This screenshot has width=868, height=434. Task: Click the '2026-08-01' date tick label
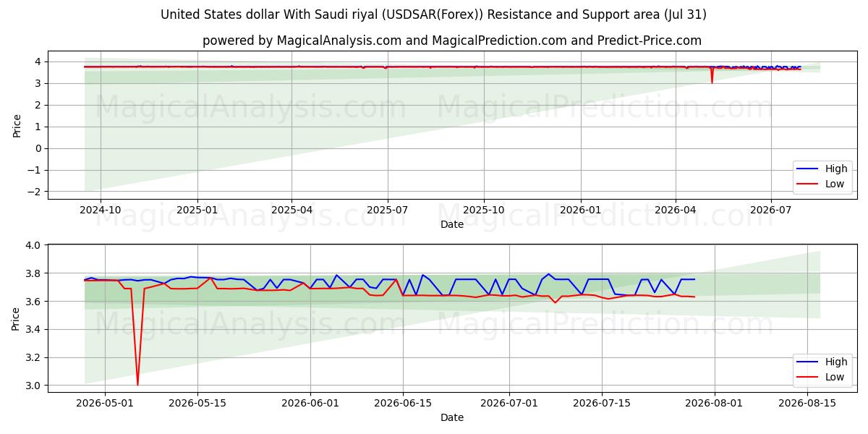tap(715, 404)
